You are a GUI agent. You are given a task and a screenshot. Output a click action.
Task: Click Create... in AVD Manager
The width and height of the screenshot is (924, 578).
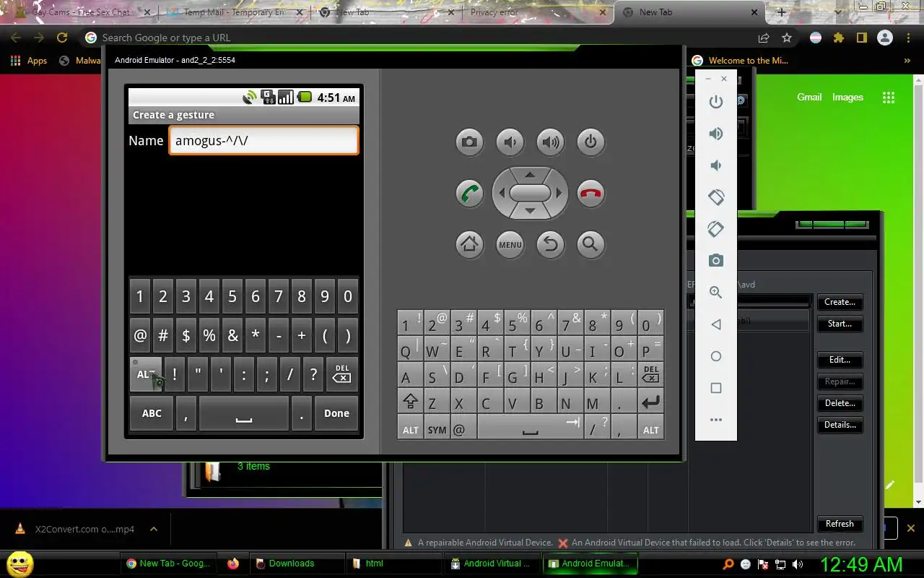[840, 302]
